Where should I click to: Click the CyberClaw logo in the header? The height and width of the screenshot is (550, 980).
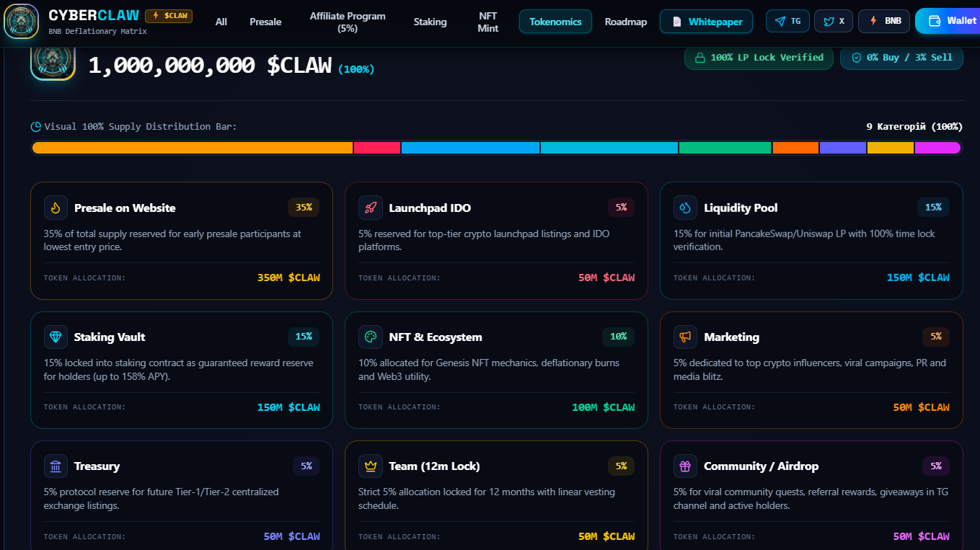(x=21, y=22)
